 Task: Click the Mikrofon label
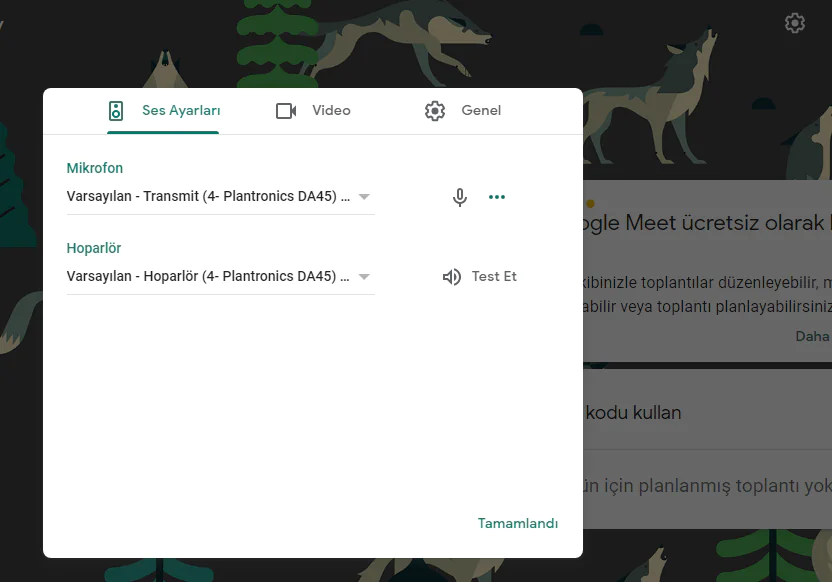[94, 168]
